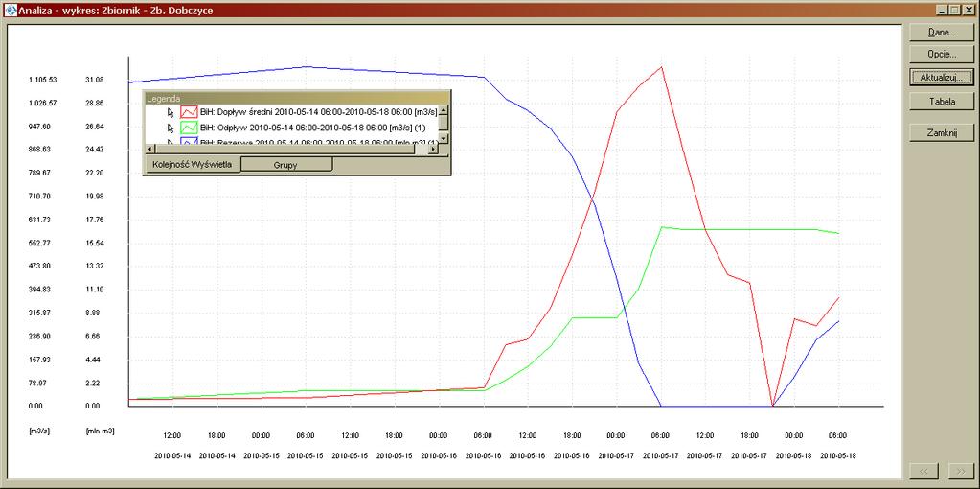980x489 pixels.
Task: Click legend scrollbar up arrow
Action: click(x=444, y=109)
